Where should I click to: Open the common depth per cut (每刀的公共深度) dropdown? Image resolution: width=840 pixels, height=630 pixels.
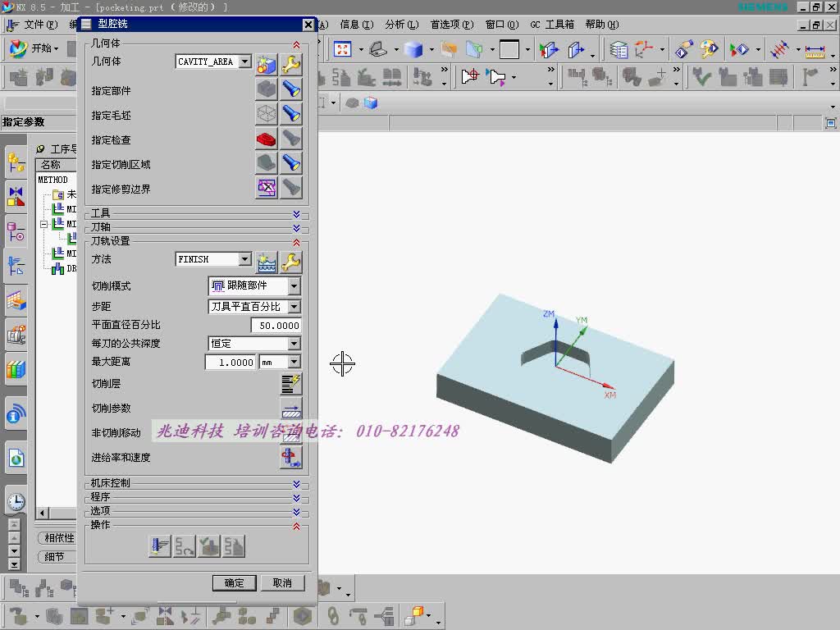(x=294, y=344)
